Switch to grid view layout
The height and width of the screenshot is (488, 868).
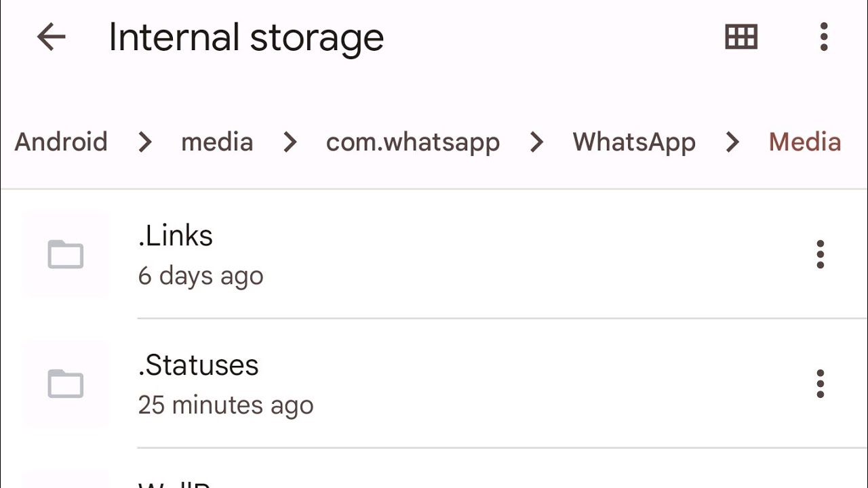pos(741,37)
